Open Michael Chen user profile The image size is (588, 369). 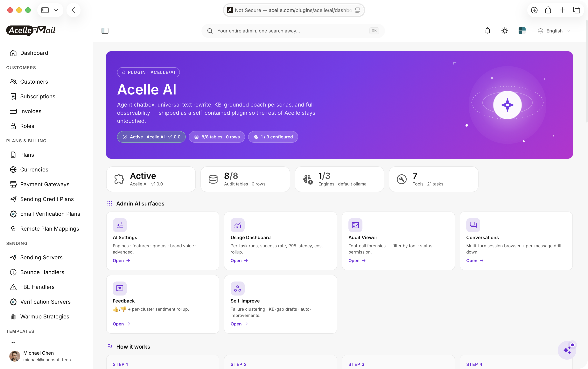tap(46, 356)
